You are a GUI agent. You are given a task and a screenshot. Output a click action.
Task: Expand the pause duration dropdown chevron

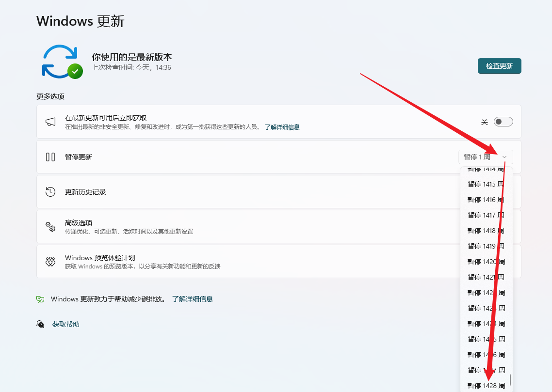click(504, 157)
